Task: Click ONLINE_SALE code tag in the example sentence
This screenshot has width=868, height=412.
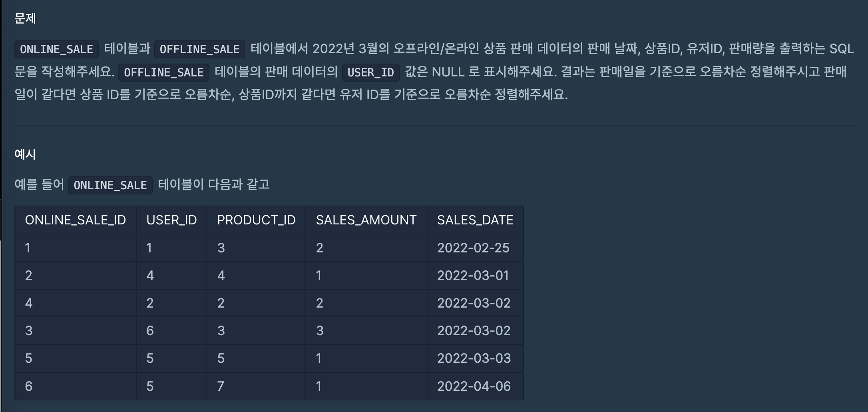Action: [x=110, y=185]
